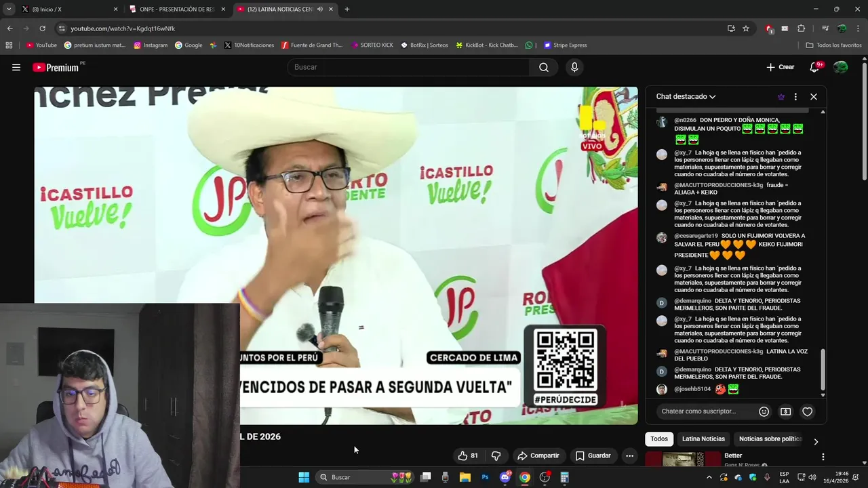This screenshot has width=868, height=488.
Task: Select the Latina Noticias filter chip
Action: coord(703,439)
